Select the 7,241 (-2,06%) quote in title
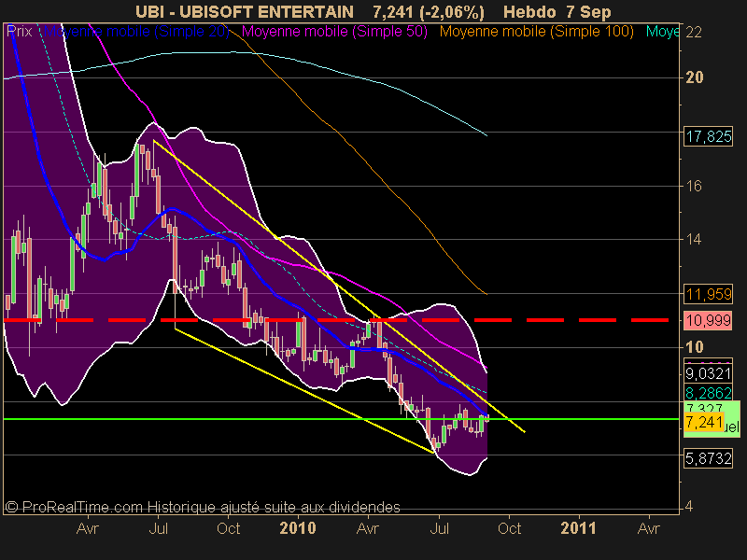The width and height of the screenshot is (747, 560). pos(429,11)
